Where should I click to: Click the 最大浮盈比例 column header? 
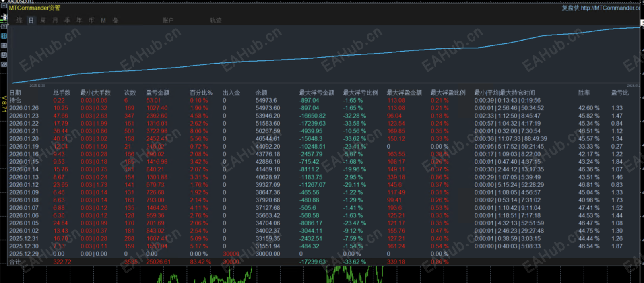pyautogui.click(x=448, y=93)
